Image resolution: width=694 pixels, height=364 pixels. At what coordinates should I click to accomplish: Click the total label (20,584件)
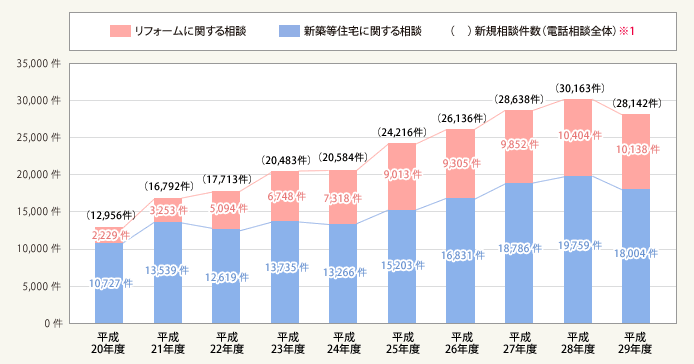click(x=343, y=157)
